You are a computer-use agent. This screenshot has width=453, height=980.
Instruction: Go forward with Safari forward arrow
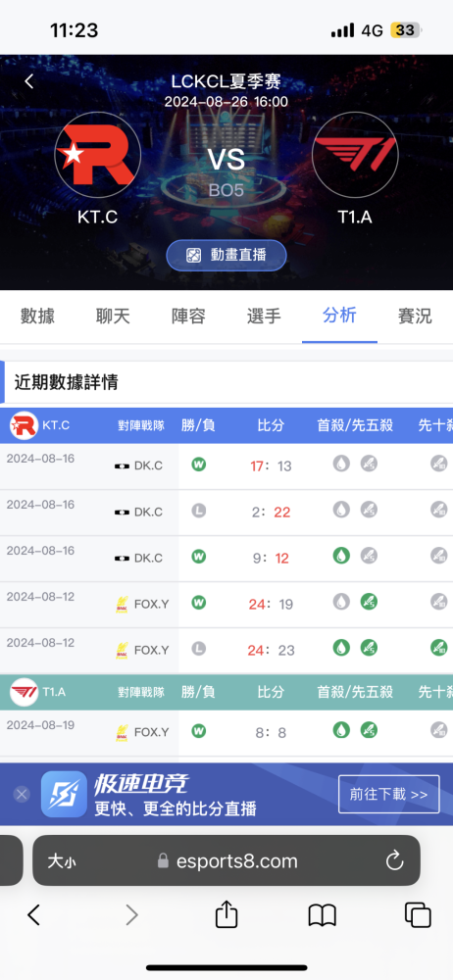coord(131,915)
